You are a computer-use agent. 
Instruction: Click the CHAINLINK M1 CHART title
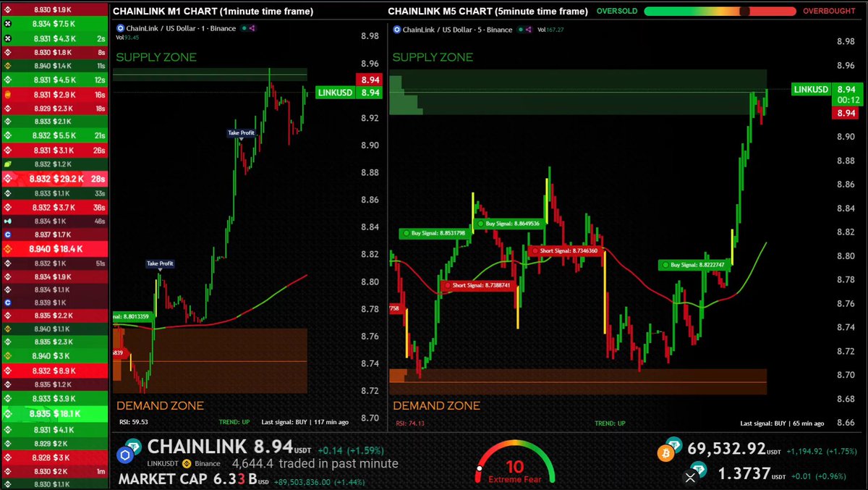coord(213,12)
